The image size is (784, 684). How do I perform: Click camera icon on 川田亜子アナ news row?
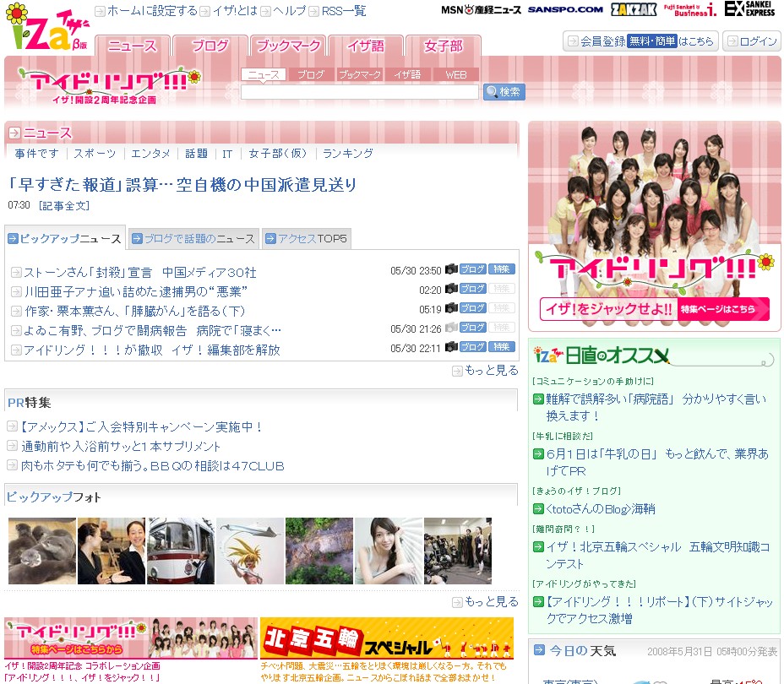(x=451, y=289)
